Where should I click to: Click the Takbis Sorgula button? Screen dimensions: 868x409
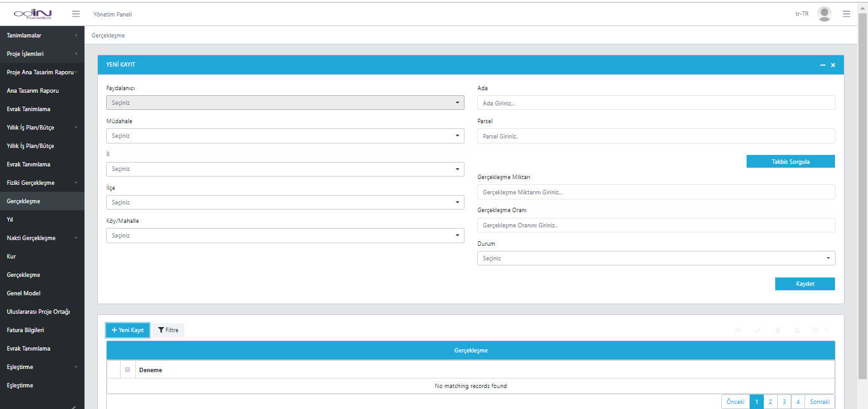coord(790,161)
